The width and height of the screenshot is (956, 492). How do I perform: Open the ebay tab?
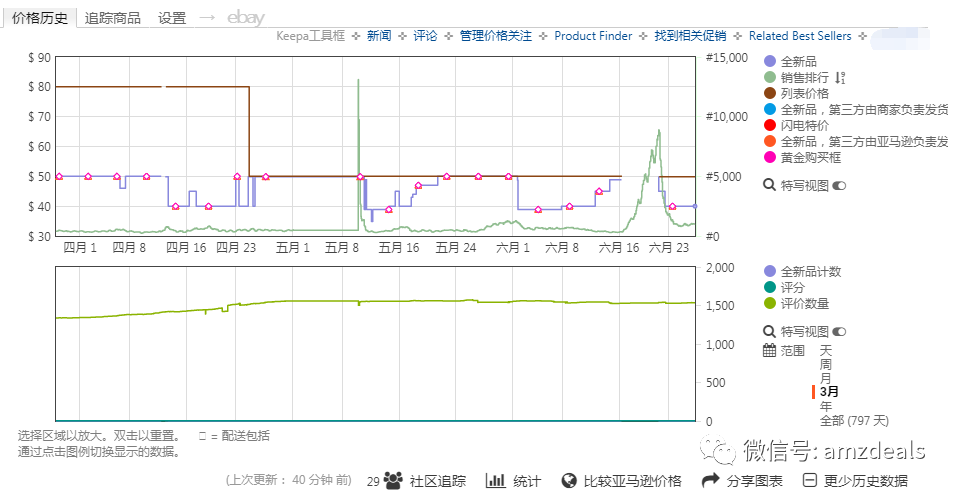(246, 18)
